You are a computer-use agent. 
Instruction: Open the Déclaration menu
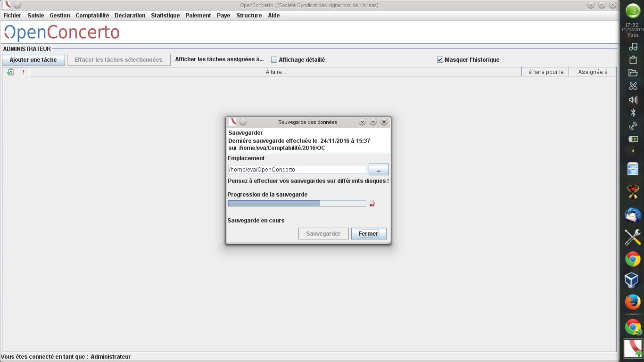click(x=130, y=16)
